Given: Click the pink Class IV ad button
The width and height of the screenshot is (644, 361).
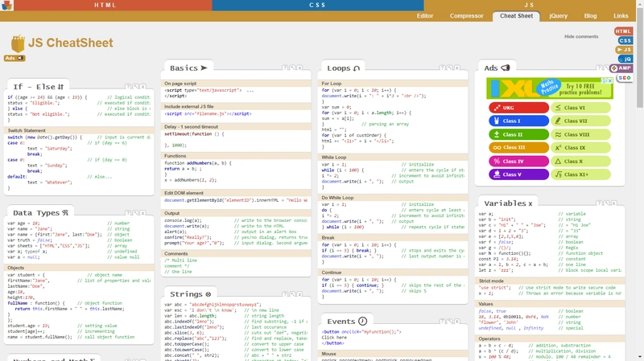Looking at the screenshot, I should tap(518, 161).
